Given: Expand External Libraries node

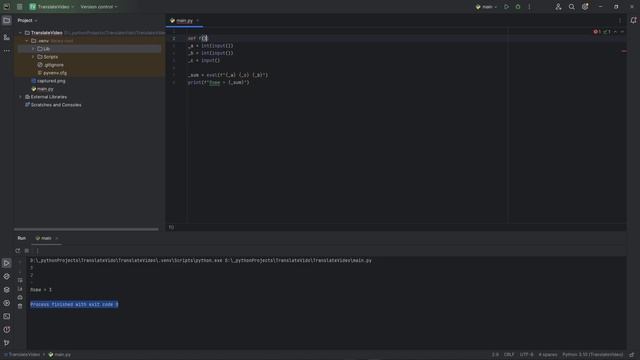Looking at the screenshot, I should 20,97.
